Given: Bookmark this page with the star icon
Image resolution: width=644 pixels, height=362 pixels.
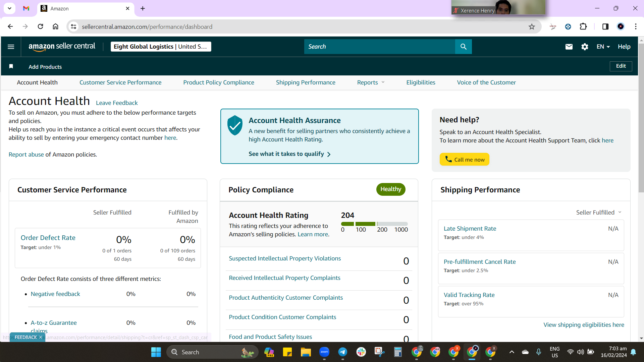Looking at the screenshot, I should click(532, 27).
